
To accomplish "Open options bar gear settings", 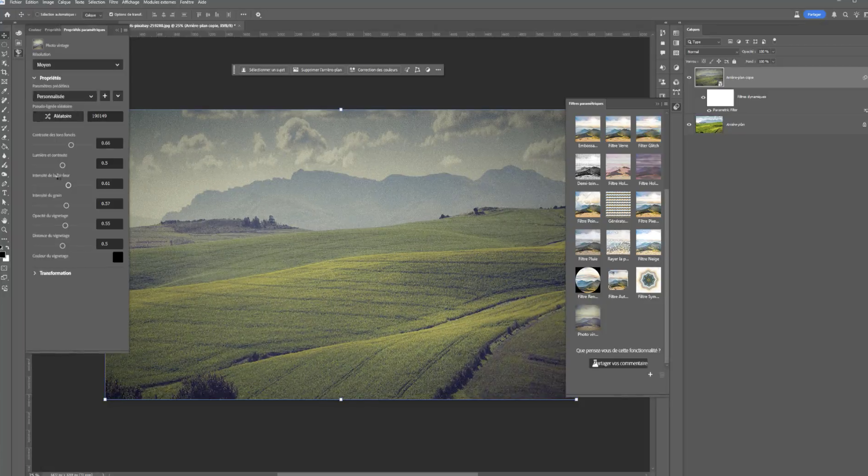I will click(258, 14).
